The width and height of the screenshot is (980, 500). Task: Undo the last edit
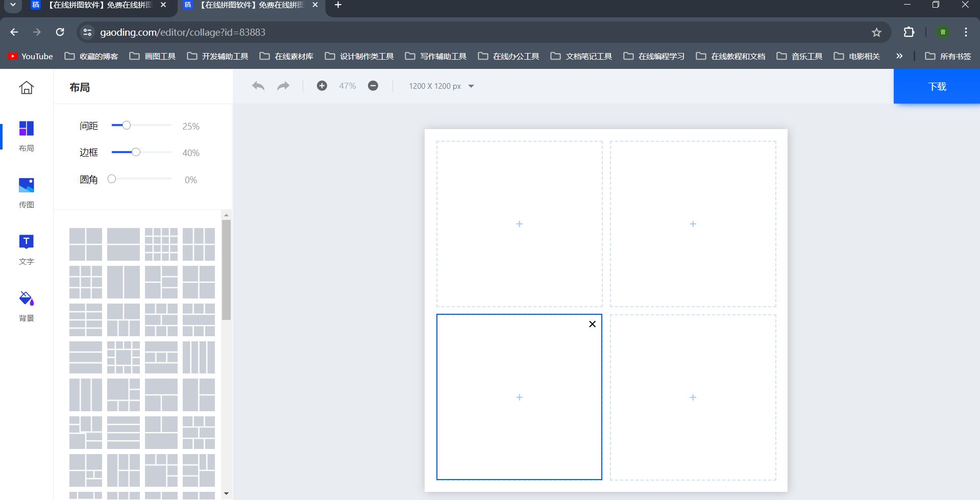point(258,86)
